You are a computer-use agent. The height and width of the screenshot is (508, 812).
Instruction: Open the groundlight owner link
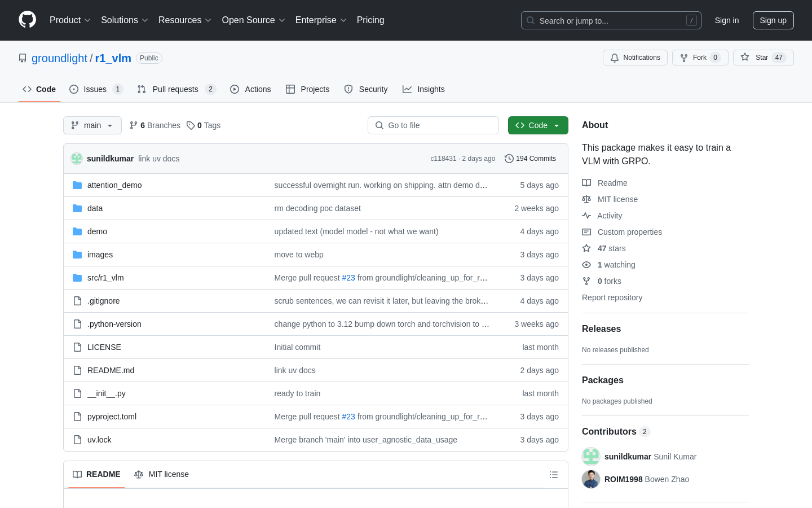click(59, 58)
